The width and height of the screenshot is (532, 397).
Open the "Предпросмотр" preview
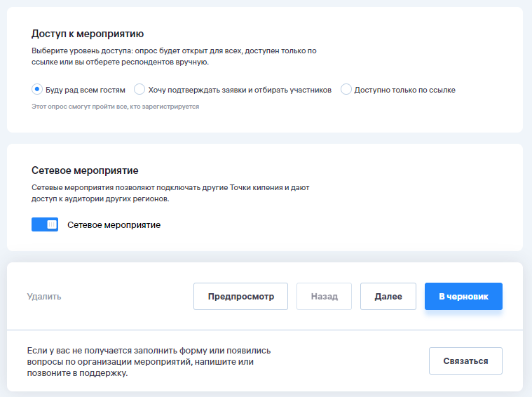point(240,296)
